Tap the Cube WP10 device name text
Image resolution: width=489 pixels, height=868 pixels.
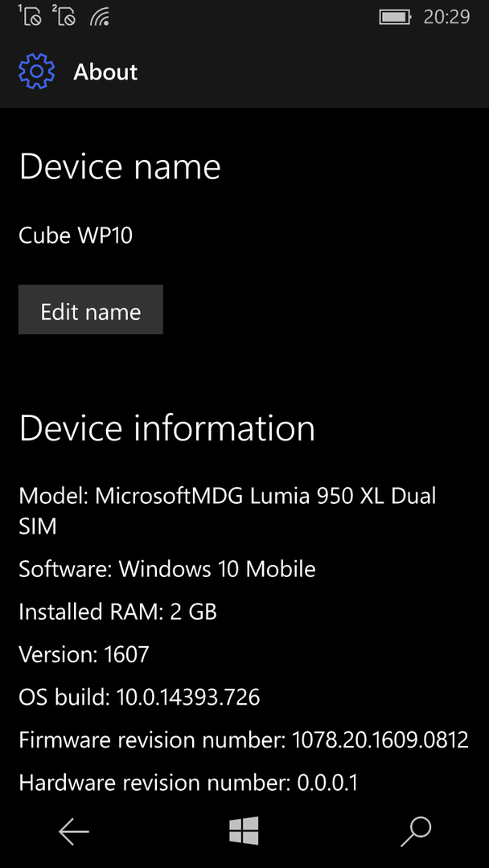point(76,235)
